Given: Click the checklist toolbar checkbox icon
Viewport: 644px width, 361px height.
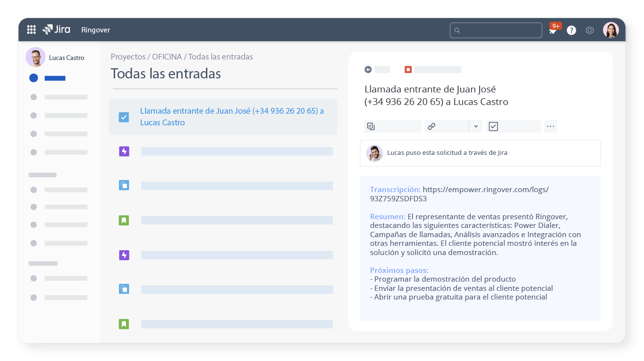Looking at the screenshot, I should point(493,126).
